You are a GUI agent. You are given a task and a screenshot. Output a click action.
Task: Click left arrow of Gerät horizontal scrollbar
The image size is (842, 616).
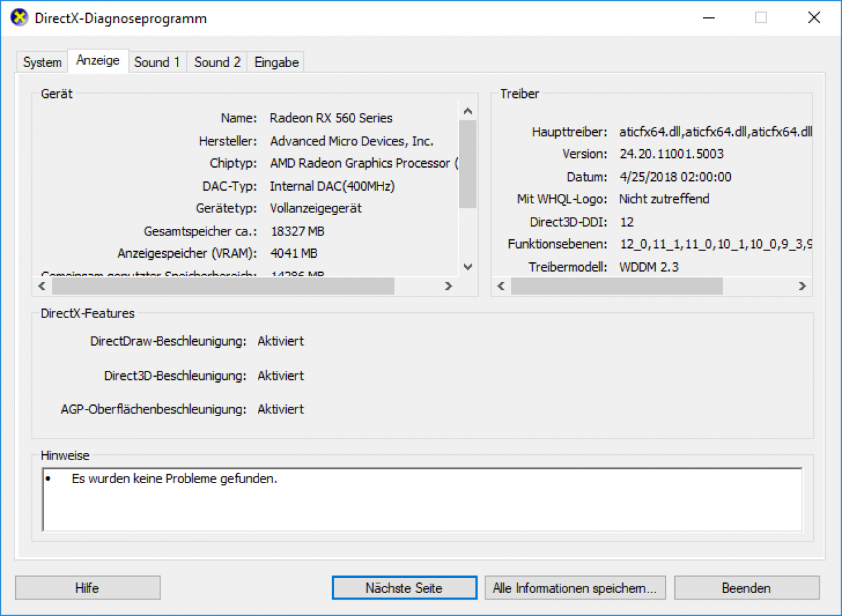tap(43, 286)
